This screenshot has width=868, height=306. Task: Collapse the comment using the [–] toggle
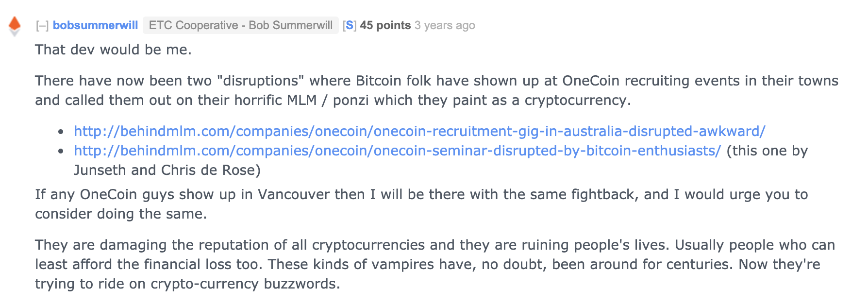(x=42, y=26)
